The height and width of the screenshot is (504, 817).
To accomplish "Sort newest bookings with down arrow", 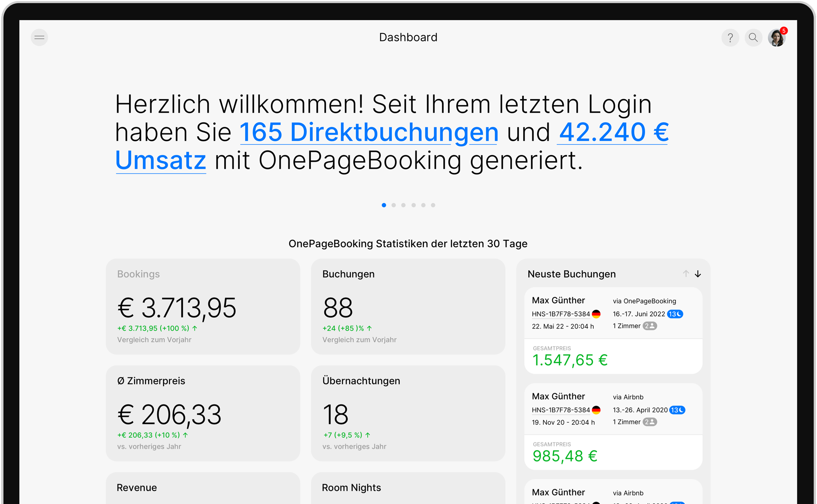I will pos(698,274).
